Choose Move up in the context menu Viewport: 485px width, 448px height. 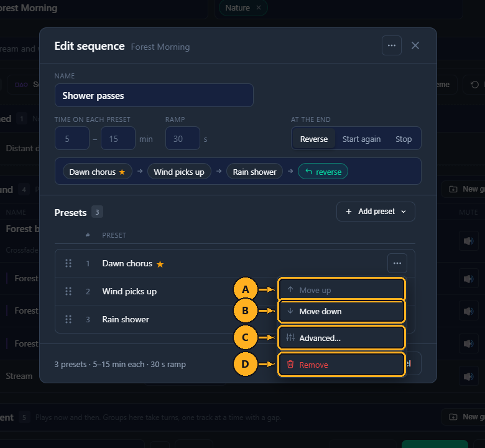pyautogui.click(x=341, y=290)
